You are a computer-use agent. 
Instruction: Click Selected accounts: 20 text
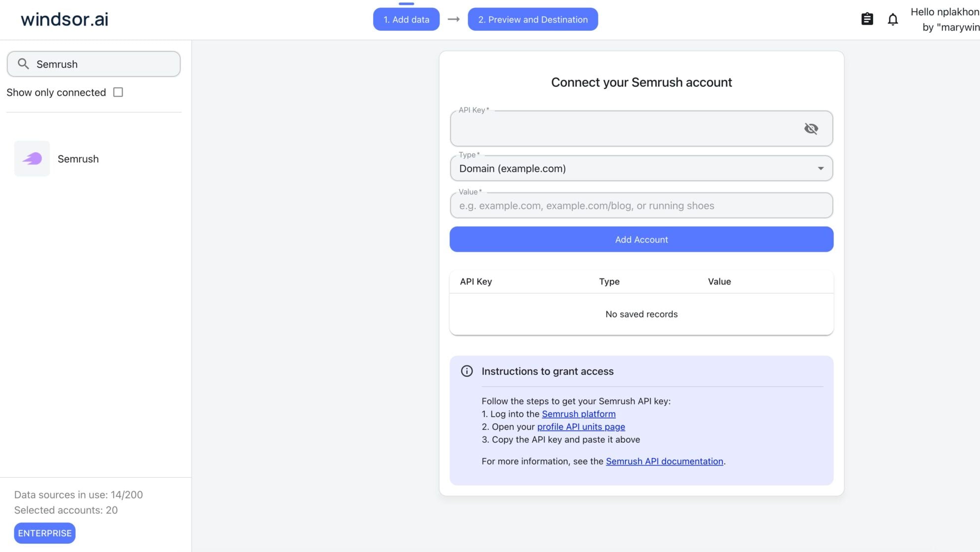coord(66,510)
